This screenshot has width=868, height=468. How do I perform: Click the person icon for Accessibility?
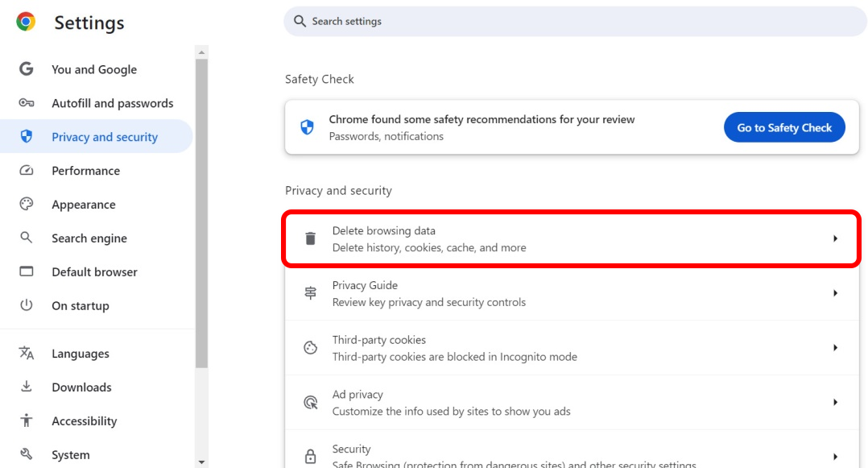(x=26, y=420)
